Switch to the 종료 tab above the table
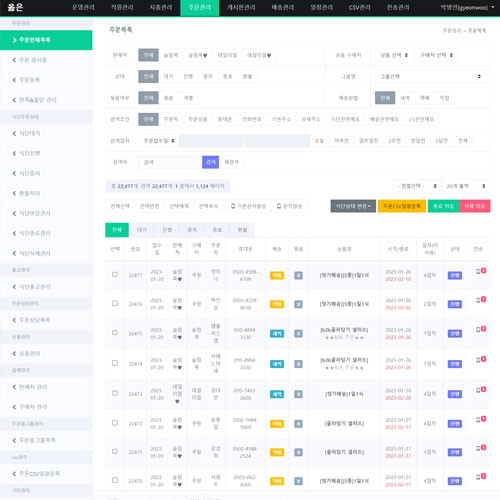Image resolution: width=500 pixels, height=500 pixels. click(x=217, y=230)
